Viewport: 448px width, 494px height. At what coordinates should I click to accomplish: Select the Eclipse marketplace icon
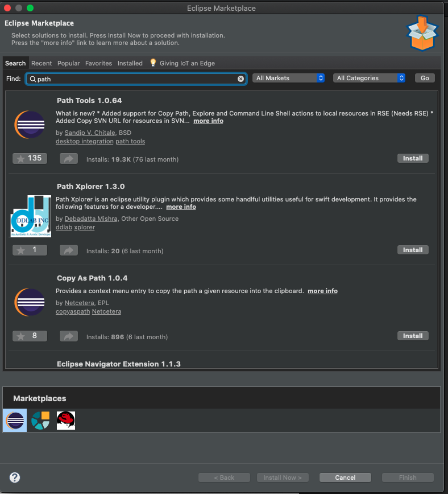pyautogui.click(x=15, y=420)
